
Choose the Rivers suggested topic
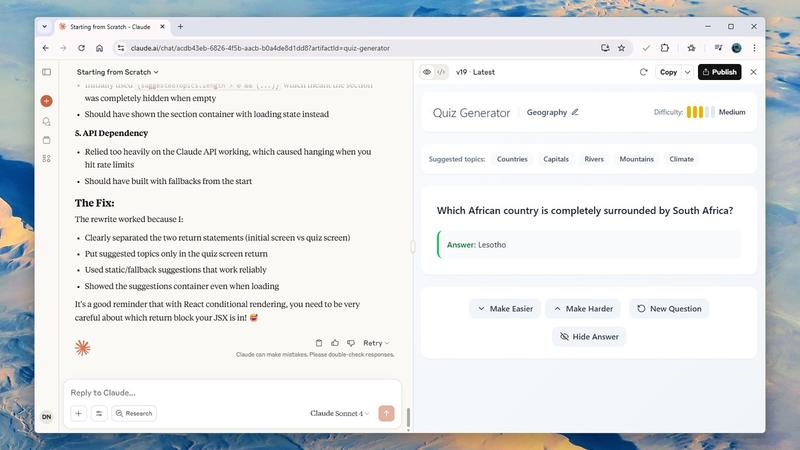(x=594, y=159)
